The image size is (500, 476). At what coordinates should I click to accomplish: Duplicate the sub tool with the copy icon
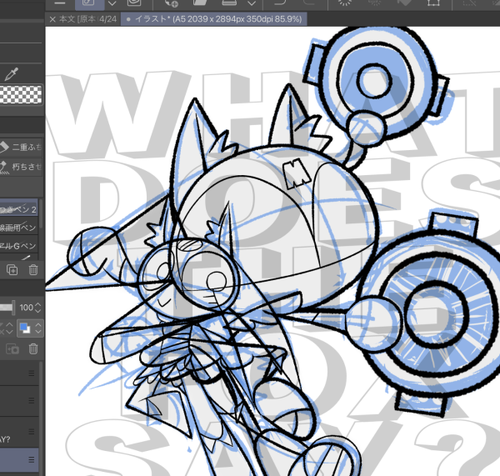click(x=12, y=269)
